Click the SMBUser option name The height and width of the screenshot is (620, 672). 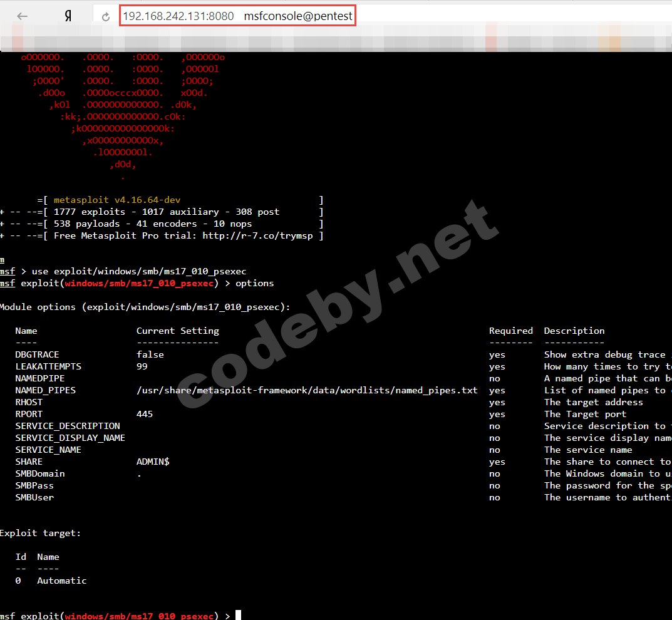34,497
